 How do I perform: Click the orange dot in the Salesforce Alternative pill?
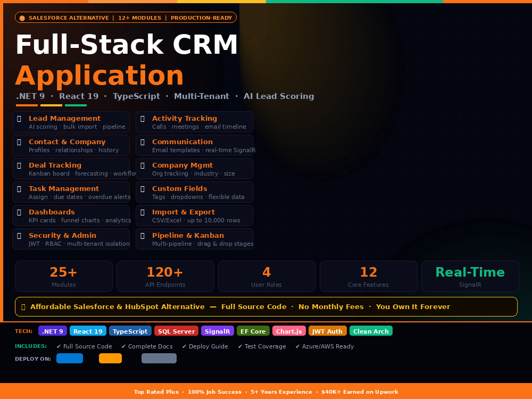[x=22, y=18]
